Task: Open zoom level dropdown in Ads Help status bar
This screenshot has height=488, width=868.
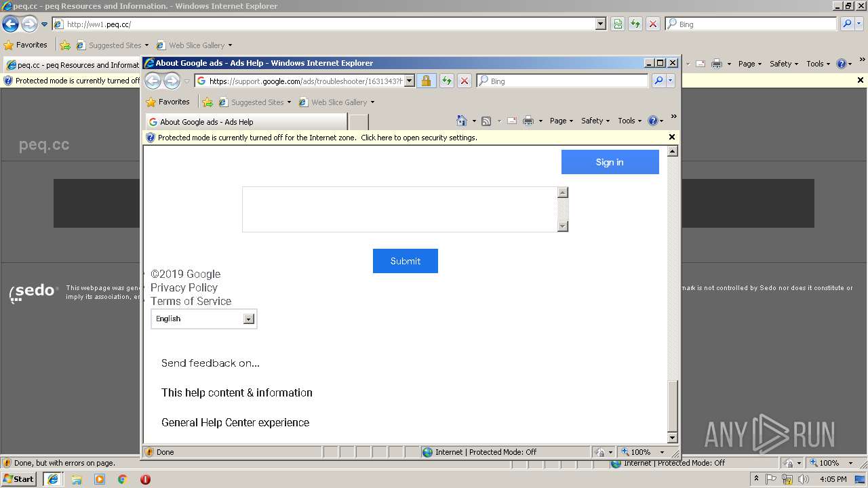Action: (662, 452)
